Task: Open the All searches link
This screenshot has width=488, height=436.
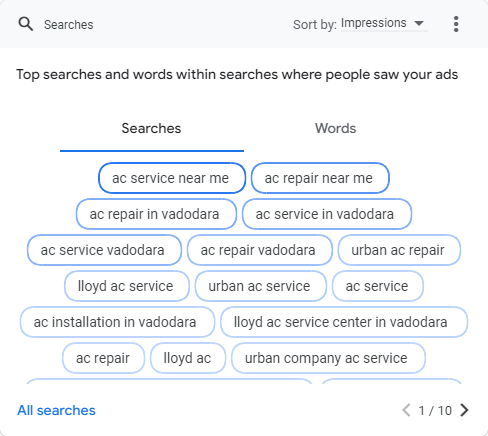Action: (x=56, y=410)
